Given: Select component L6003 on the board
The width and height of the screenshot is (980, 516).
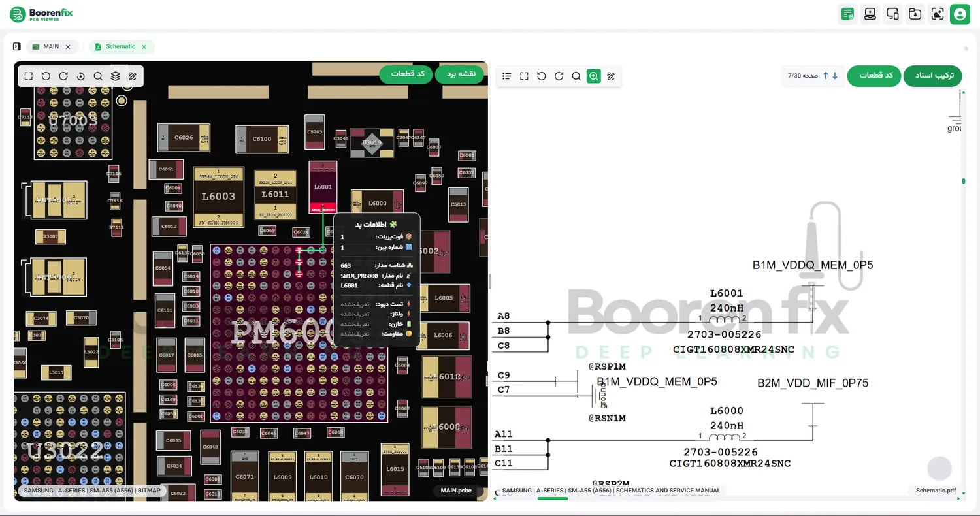Looking at the screenshot, I should click(218, 197).
